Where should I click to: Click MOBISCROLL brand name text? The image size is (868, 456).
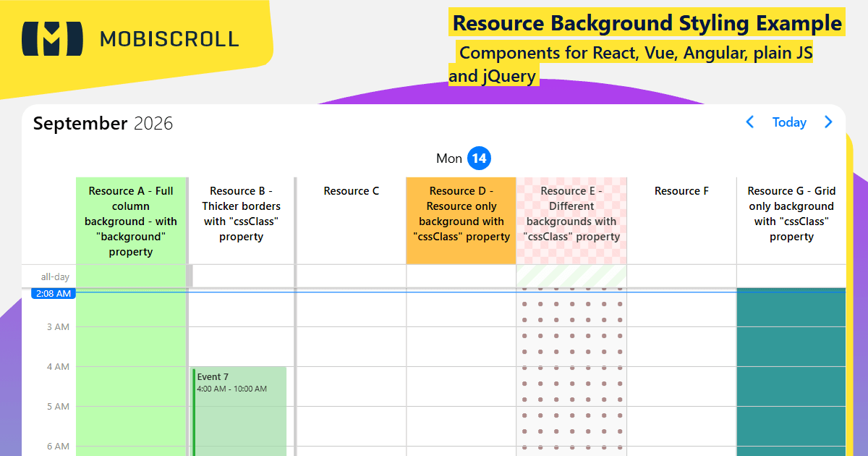pos(169,39)
